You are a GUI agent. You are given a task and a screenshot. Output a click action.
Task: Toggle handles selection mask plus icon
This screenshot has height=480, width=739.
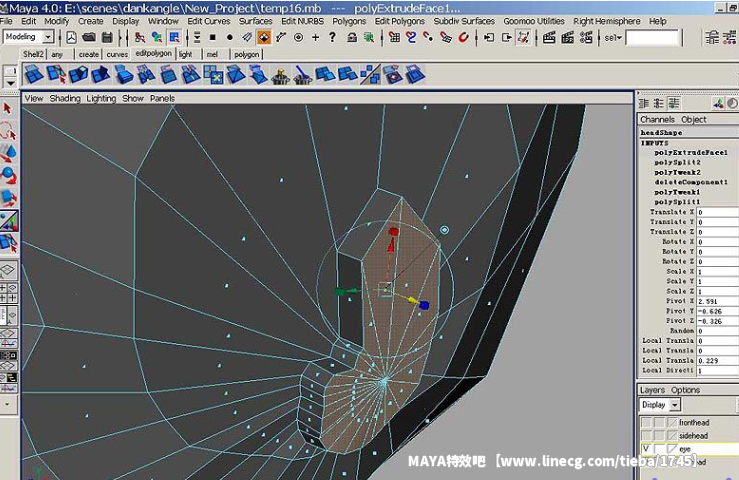pyautogui.click(x=315, y=37)
